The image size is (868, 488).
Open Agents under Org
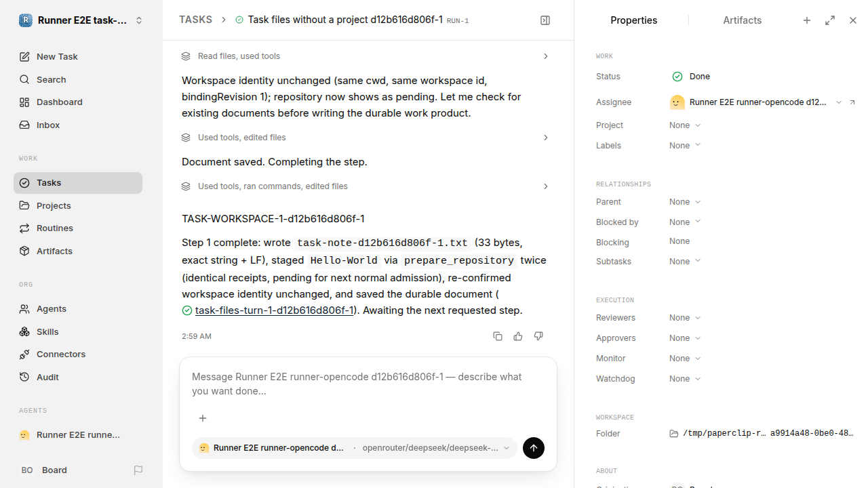coord(78,308)
